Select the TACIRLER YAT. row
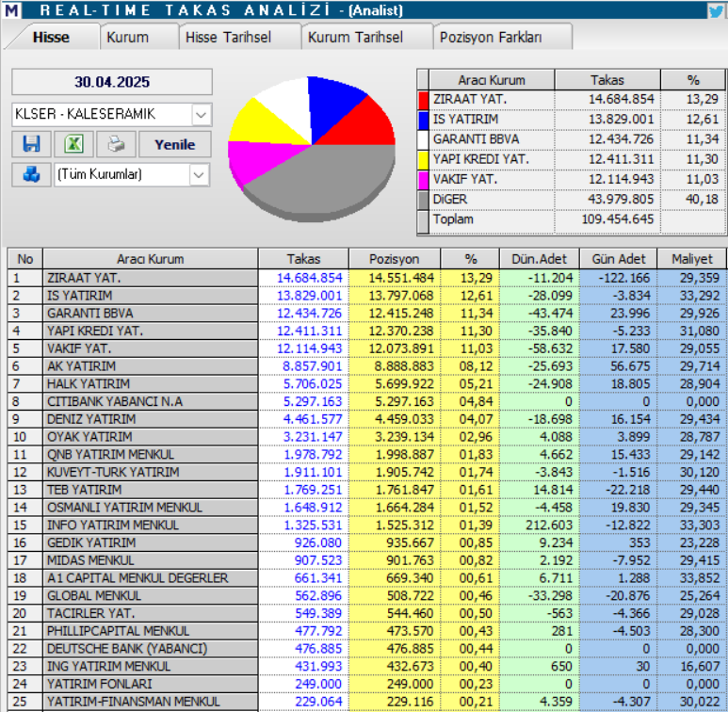Viewport: 728px width, 712px height. tap(366, 613)
